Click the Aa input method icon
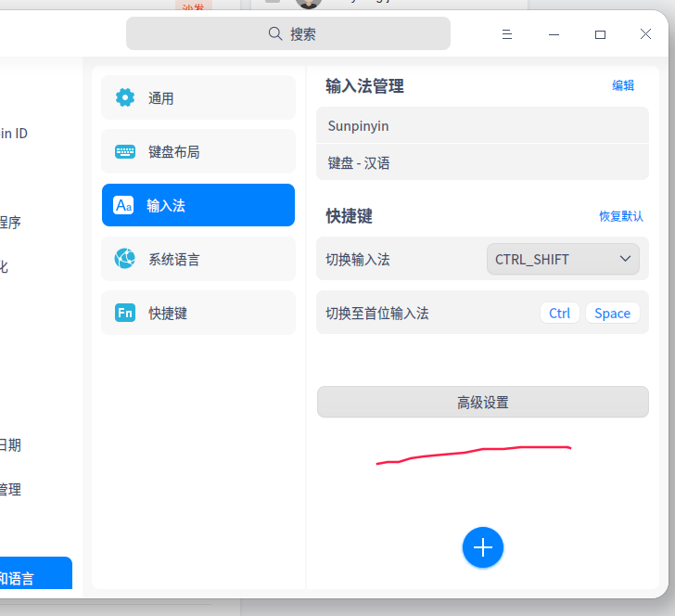Viewport: 675px width, 616px height. point(123,205)
